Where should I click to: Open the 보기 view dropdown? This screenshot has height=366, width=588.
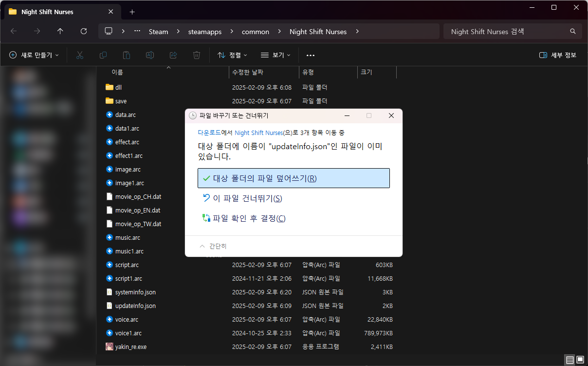[276, 55]
